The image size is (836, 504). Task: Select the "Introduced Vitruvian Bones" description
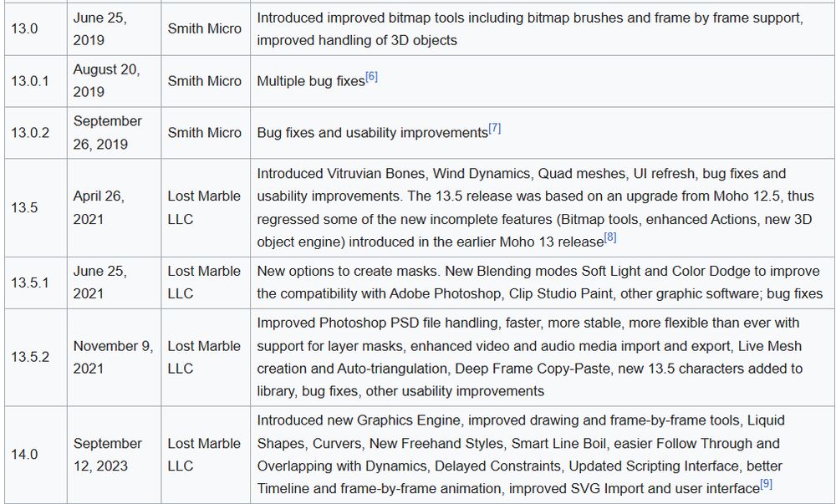(x=535, y=208)
